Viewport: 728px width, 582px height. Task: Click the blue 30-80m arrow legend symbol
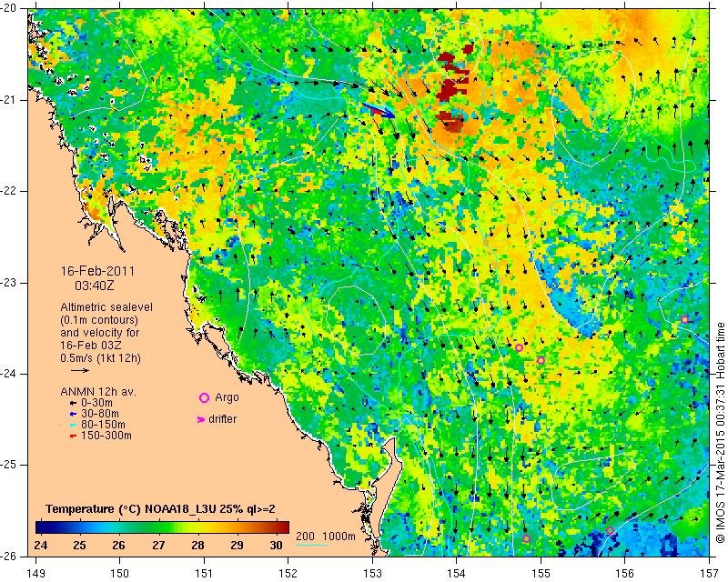point(73,414)
